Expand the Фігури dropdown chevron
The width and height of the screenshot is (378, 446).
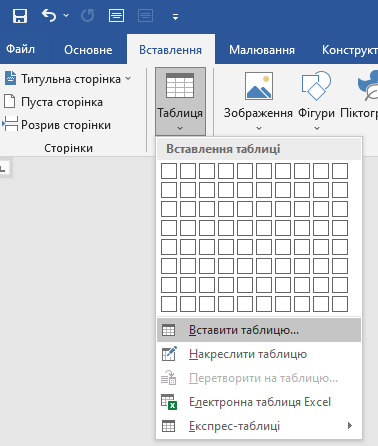(x=317, y=128)
